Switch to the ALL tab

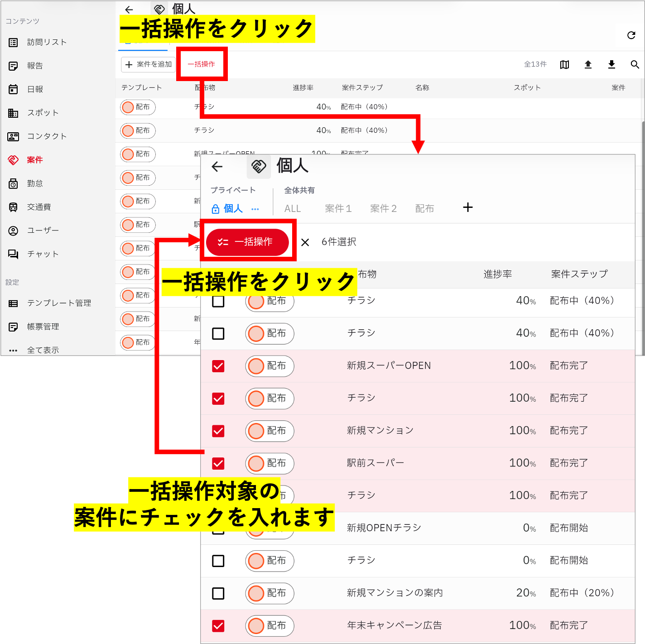(x=293, y=208)
